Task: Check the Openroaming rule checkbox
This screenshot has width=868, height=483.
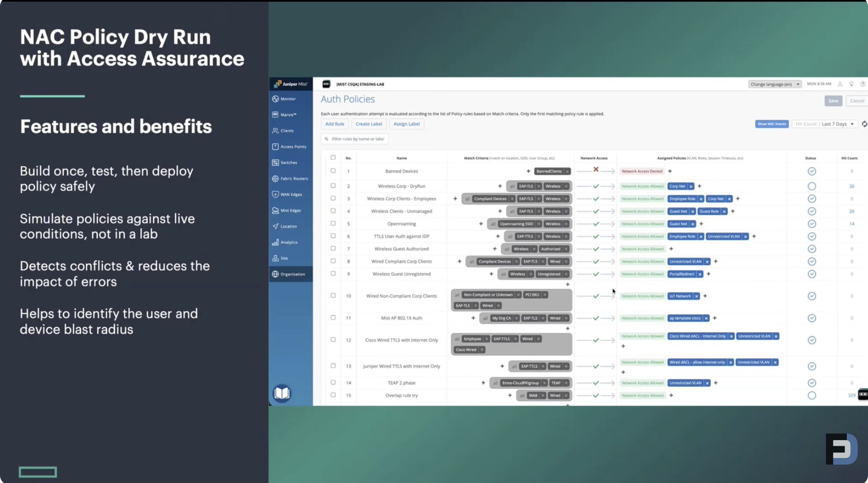Action: [x=333, y=224]
